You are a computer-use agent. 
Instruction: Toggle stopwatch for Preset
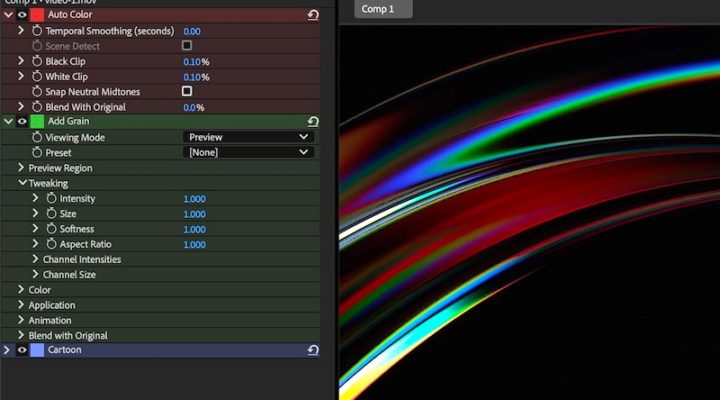pyautogui.click(x=37, y=152)
